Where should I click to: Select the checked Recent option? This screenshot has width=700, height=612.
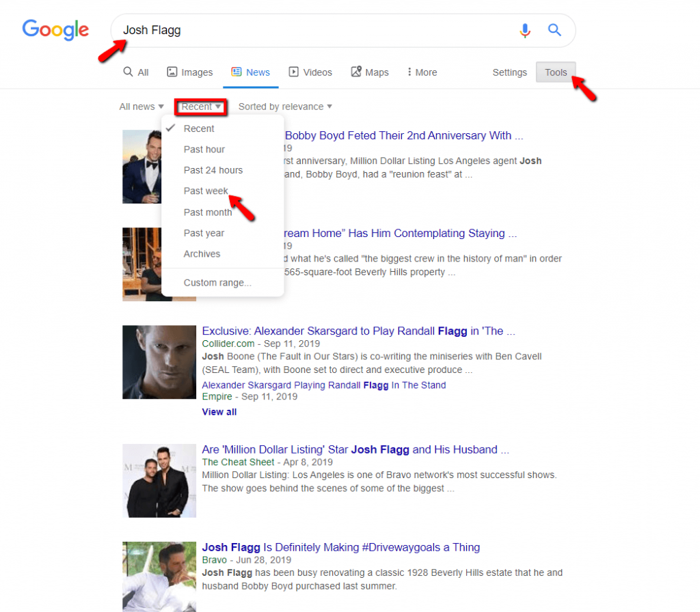click(222, 128)
